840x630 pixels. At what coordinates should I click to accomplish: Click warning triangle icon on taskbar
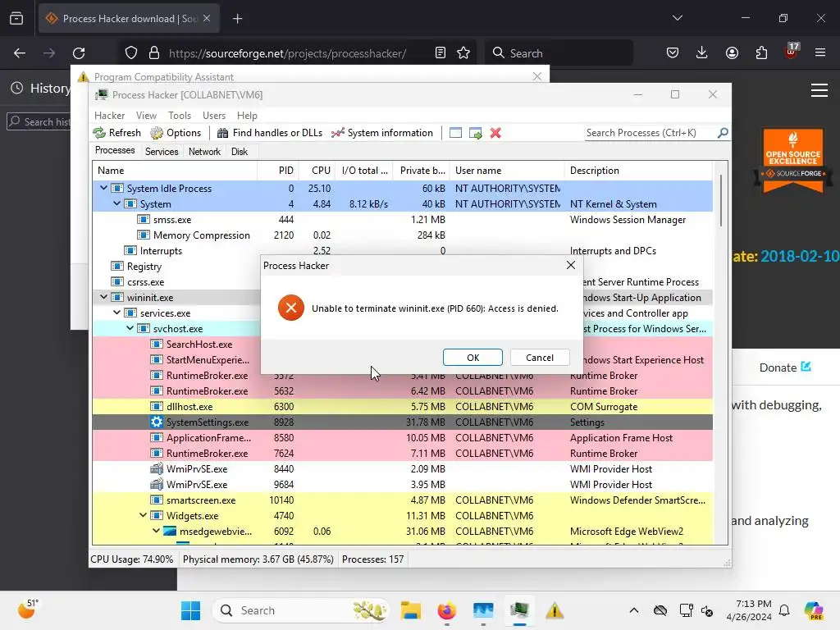point(555,610)
